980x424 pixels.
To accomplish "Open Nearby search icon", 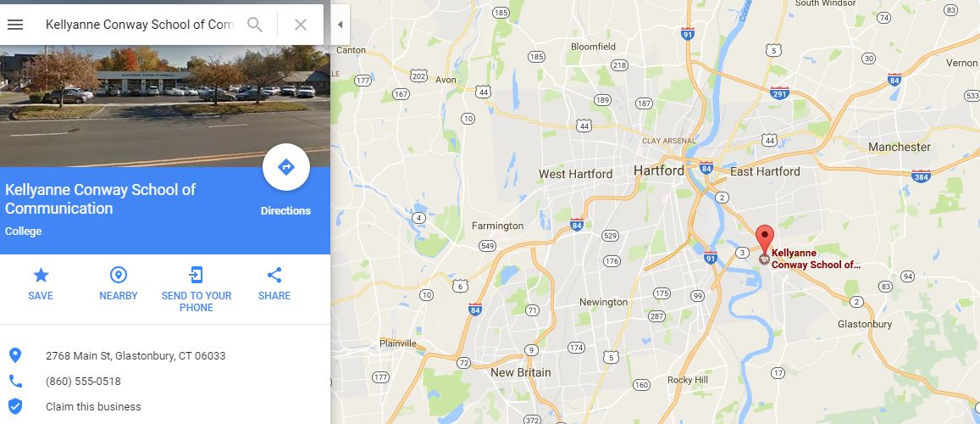I will (118, 275).
